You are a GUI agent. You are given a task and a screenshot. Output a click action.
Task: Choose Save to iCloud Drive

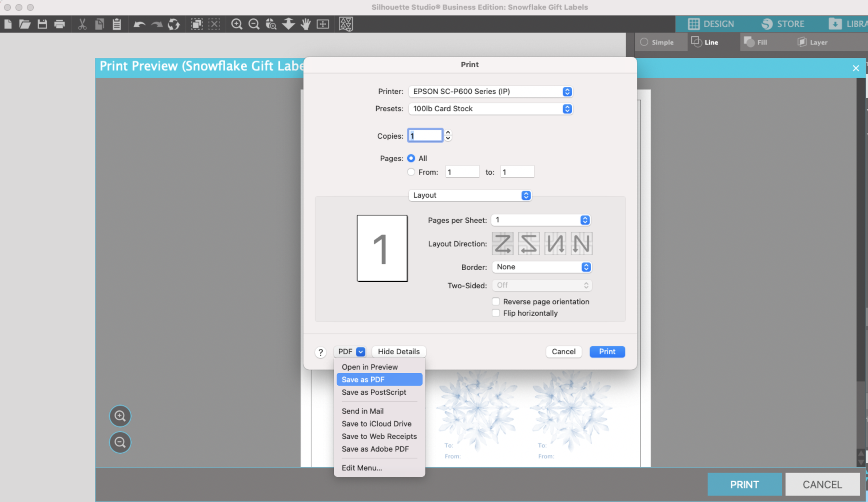[379, 424]
